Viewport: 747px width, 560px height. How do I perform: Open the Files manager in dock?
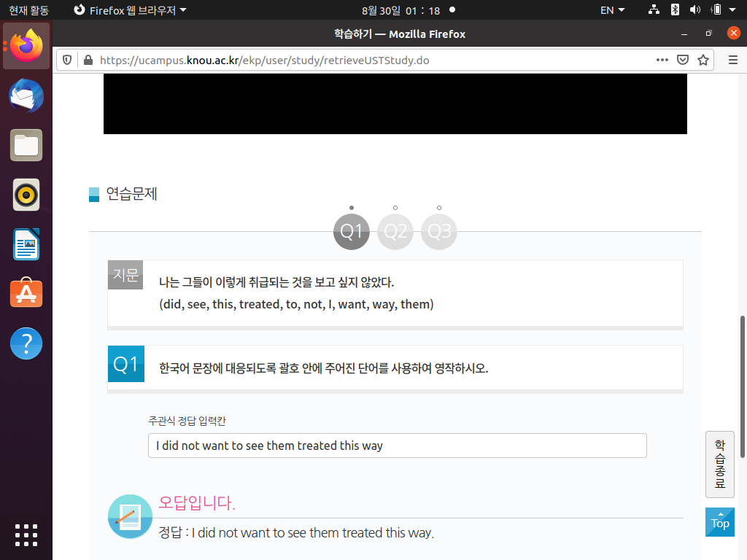point(26,145)
